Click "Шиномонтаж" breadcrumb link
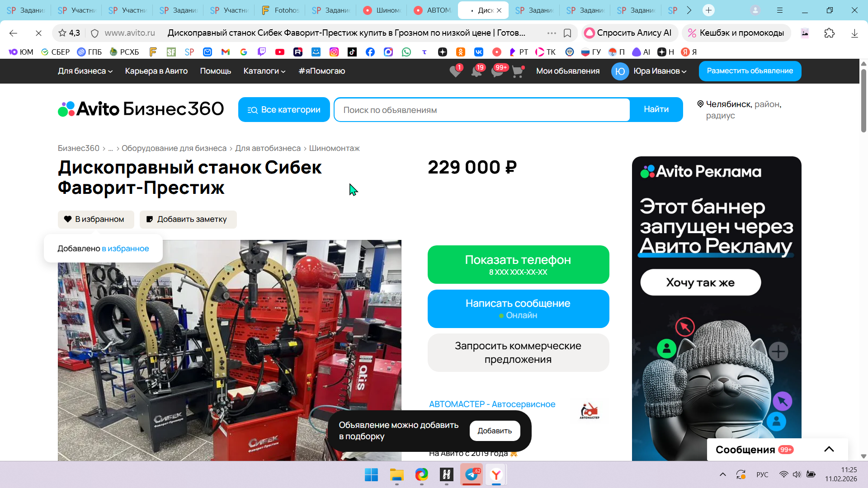The image size is (868, 488). pos(334,148)
